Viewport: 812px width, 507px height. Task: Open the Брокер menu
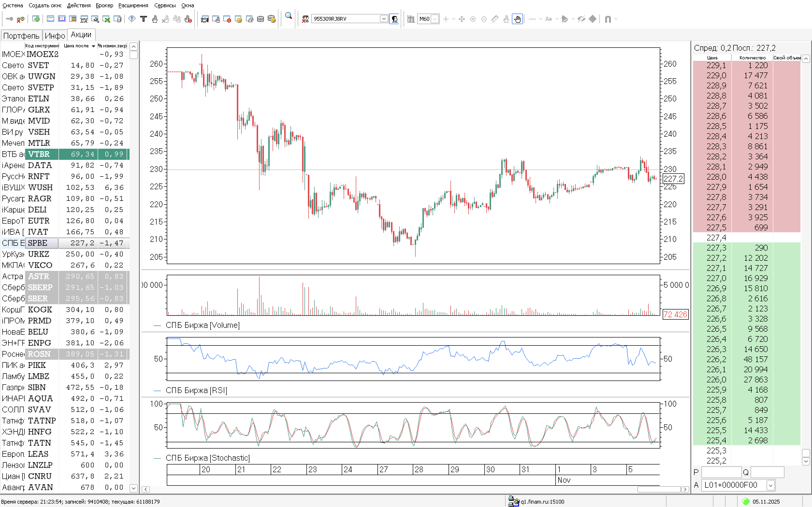tap(104, 5)
